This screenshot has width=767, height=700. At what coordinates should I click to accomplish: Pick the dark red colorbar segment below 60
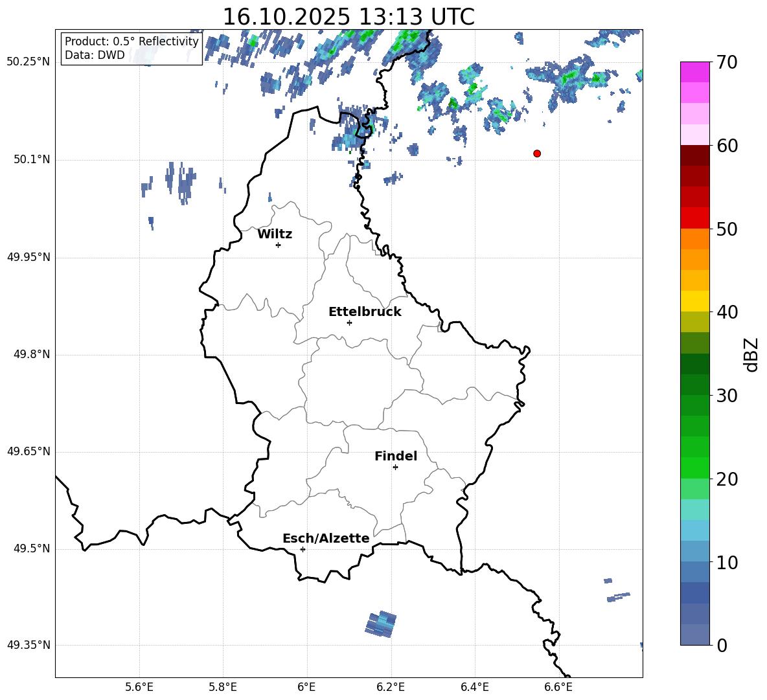point(695,155)
